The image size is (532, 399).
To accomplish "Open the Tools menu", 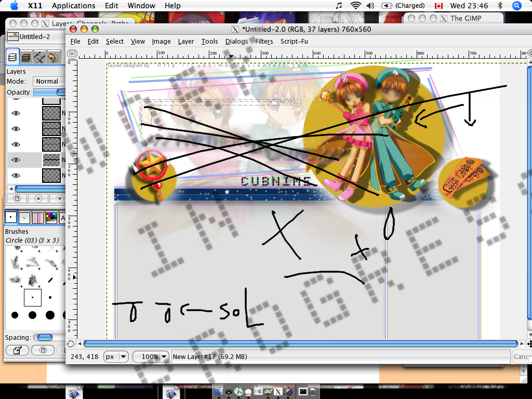I will [x=209, y=42].
